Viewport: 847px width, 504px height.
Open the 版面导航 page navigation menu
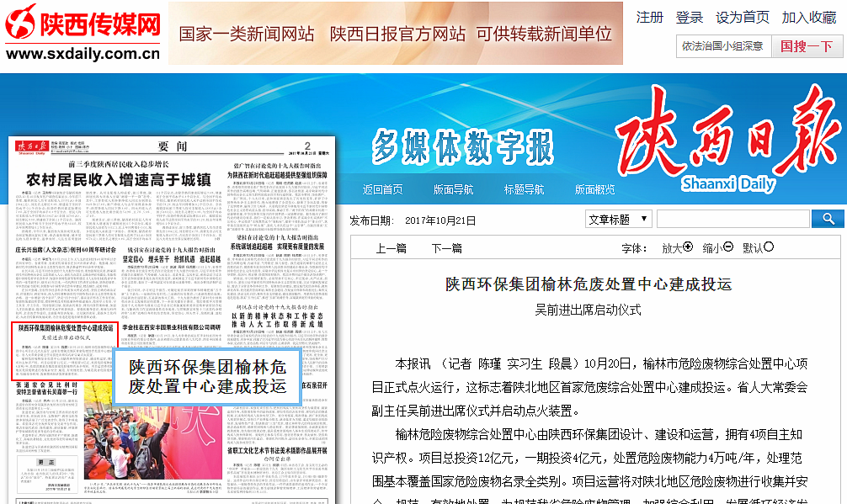[453, 189]
